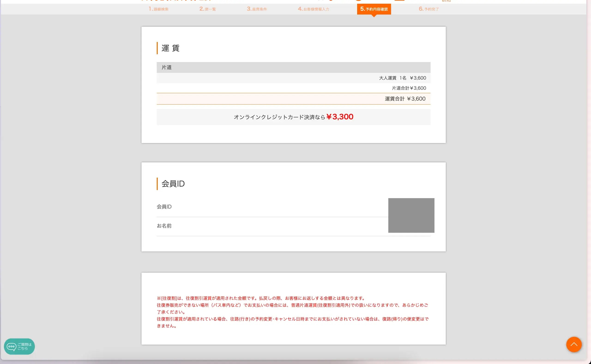Go to step 2 便一覧
The height and width of the screenshot is (364, 591).
(208, 9)
